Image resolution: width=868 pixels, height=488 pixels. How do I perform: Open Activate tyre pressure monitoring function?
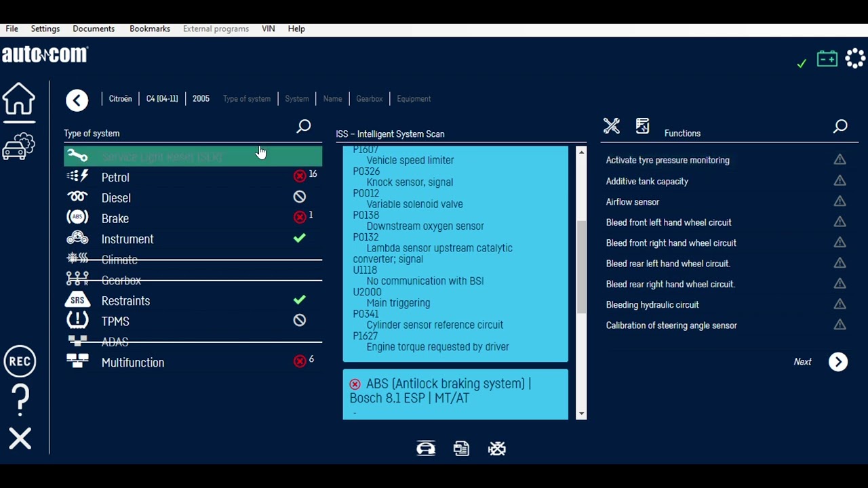668,161
